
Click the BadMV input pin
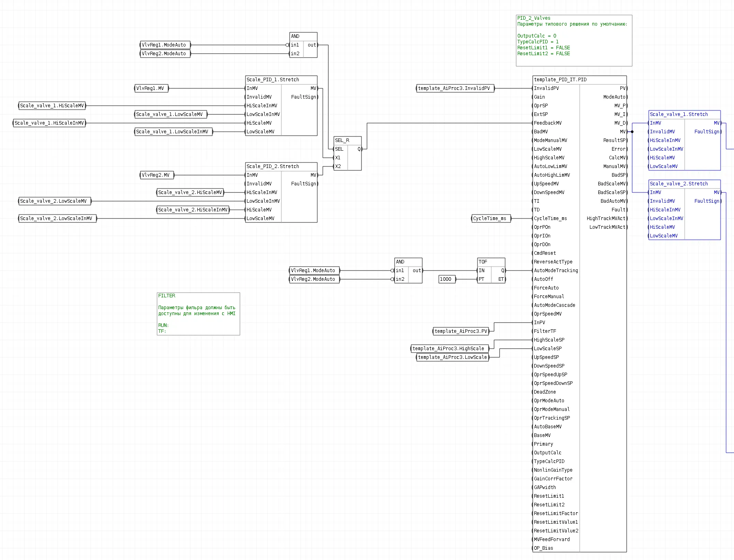coord(541,132)
